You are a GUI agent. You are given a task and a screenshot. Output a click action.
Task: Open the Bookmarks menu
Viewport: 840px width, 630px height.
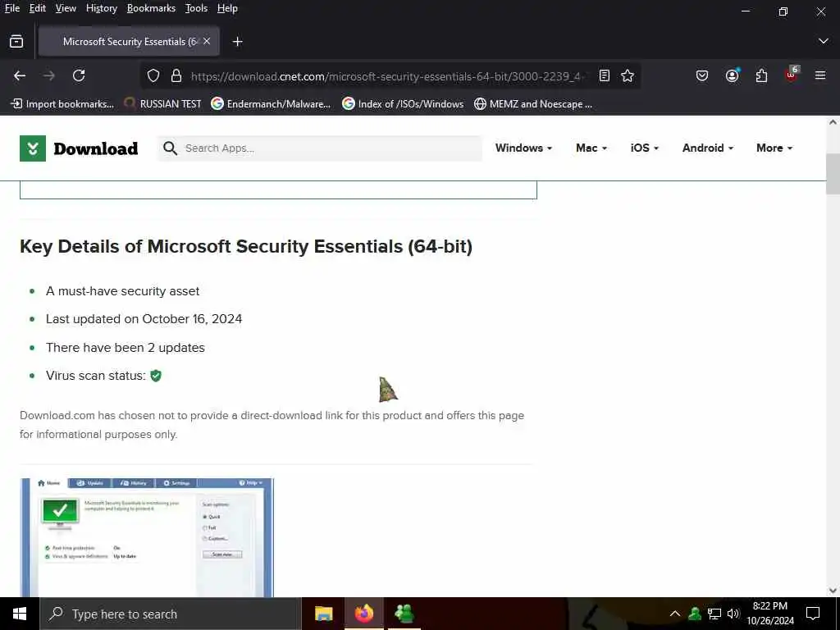click(151, 8)
